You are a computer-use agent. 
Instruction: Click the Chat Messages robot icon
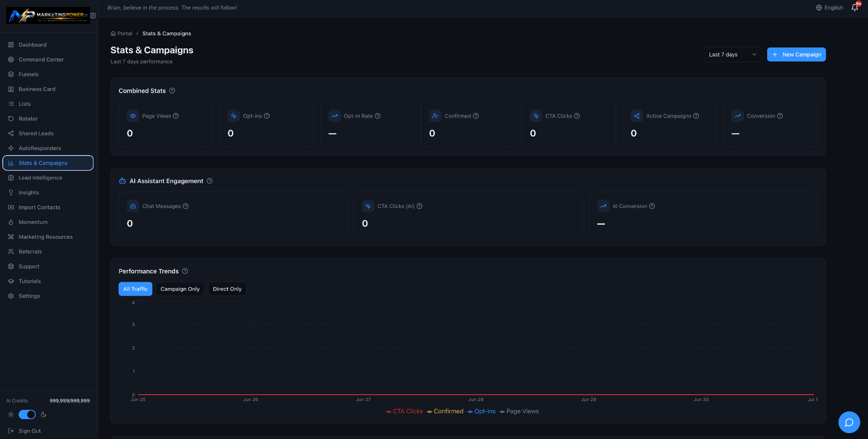click(133, 206)
